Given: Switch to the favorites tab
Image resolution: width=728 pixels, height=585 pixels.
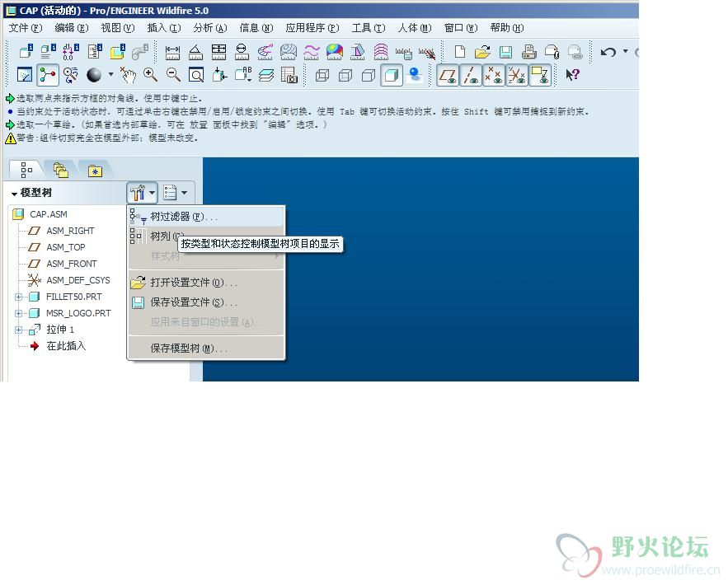Looking at the screenshot, I should click(95, 171).
